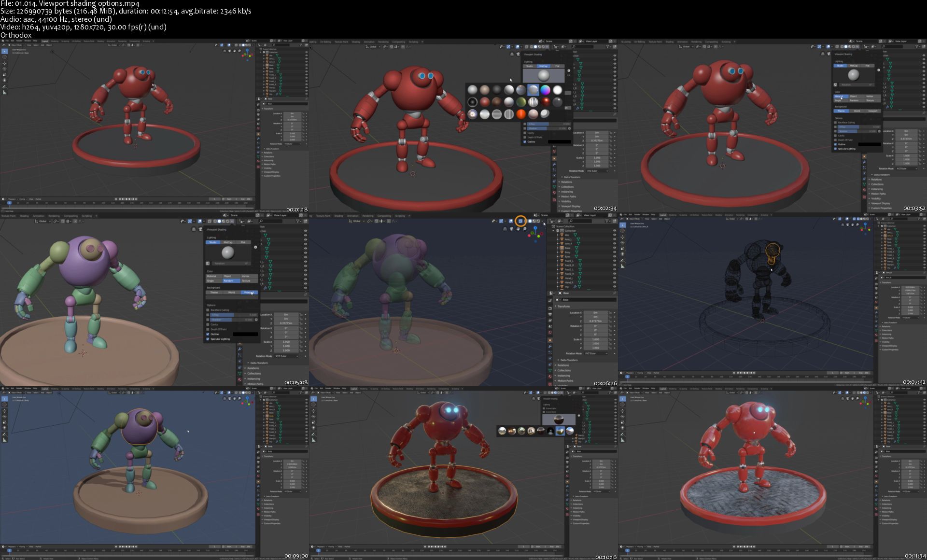Open the gear settings beside the Random popover's studio sphere
The height and width of the screenshot is (560, 927).
point(256,247)
